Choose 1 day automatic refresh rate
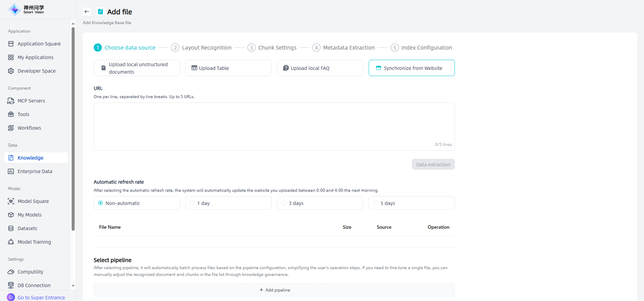 click(192, 203)
